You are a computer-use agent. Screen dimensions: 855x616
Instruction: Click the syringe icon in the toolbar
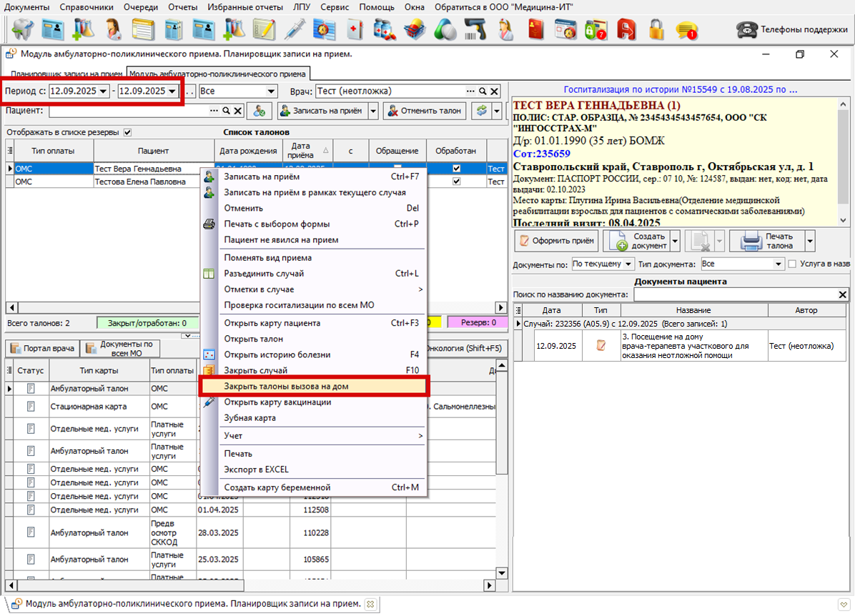(x=295, y=29)
